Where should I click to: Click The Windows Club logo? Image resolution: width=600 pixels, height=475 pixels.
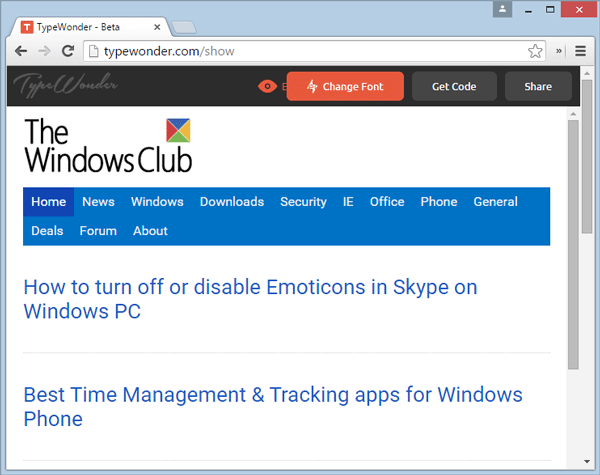coord(108,145)
